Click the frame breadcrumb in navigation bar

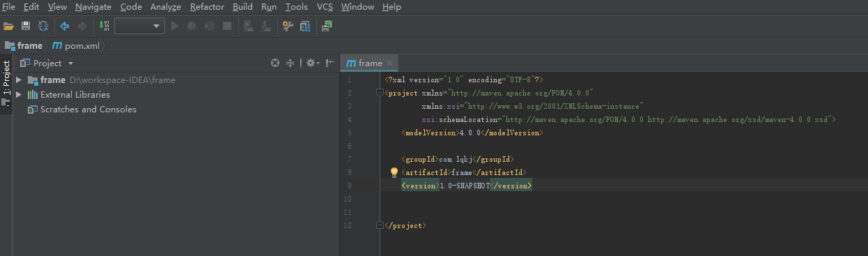pos(24,45)
